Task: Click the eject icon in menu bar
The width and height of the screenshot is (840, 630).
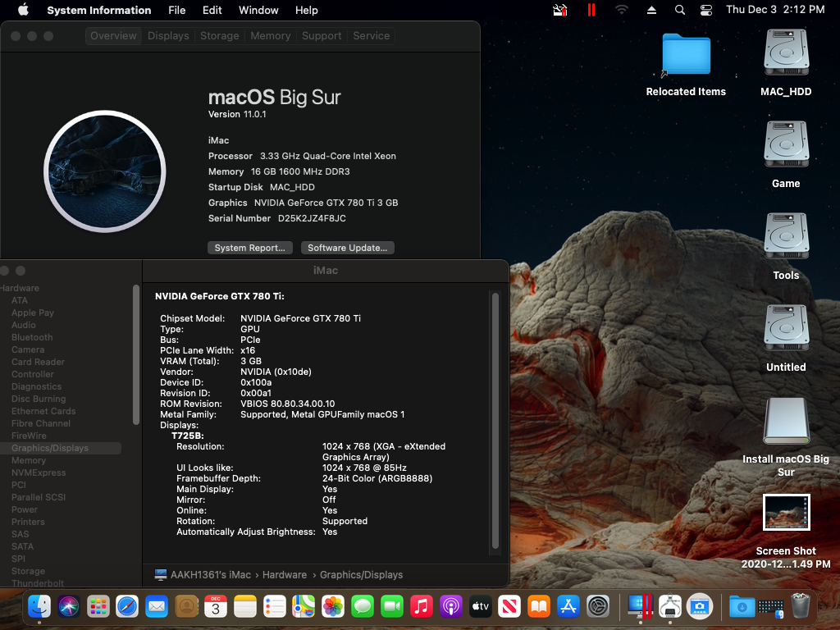Action: [x=651, y=10]
